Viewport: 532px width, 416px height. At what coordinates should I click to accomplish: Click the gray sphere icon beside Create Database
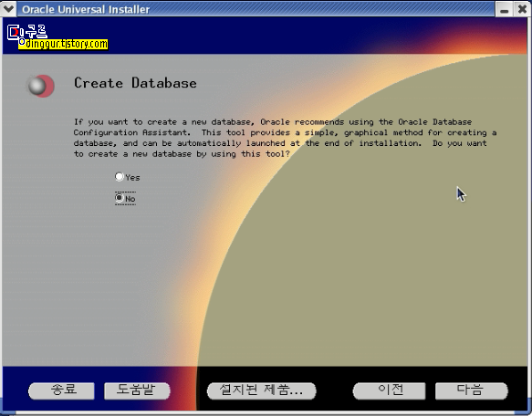tap(41, 86)
